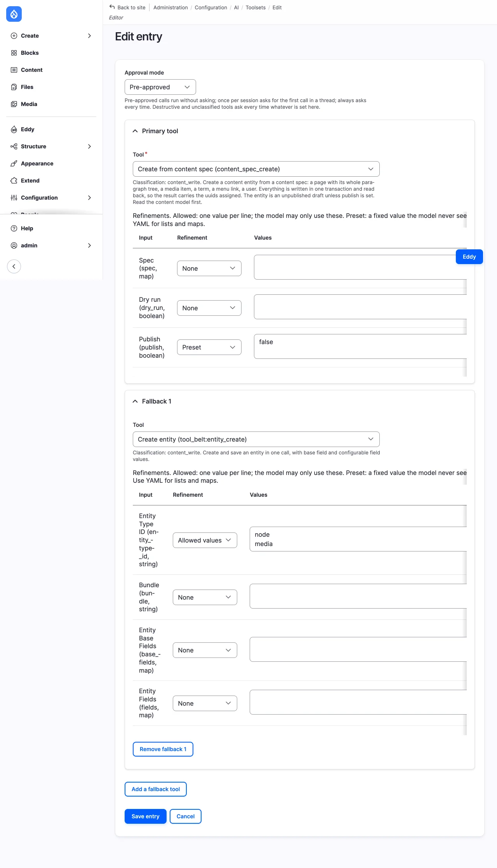
Task: Click the Save entry button
Action: pyautogui.click(x=145, y=816)
